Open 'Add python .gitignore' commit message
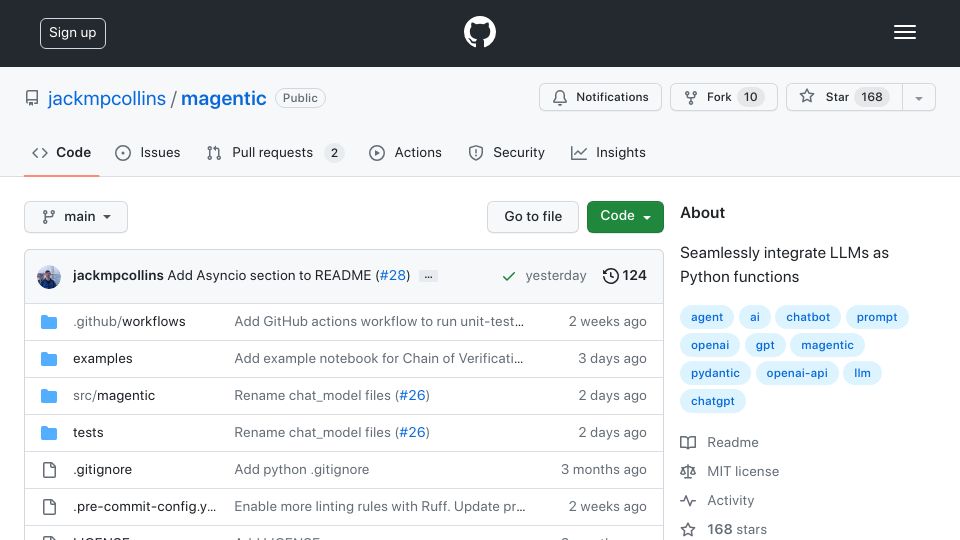The width and height of the screenshot is (960, 540). tap(302, 470)
